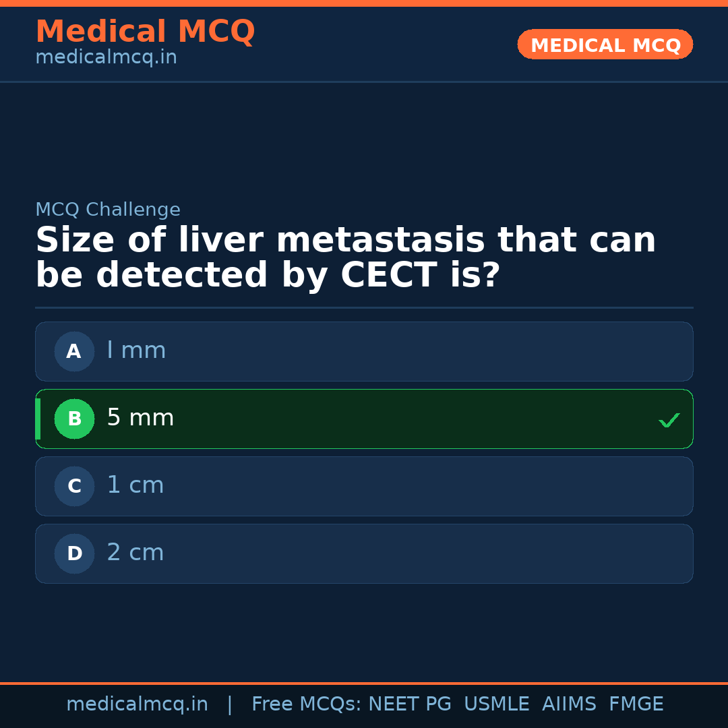Click the circular D option badge
The height and width of the screenshot is (728, 728).
pyautogui.click(x=74, y=553)
